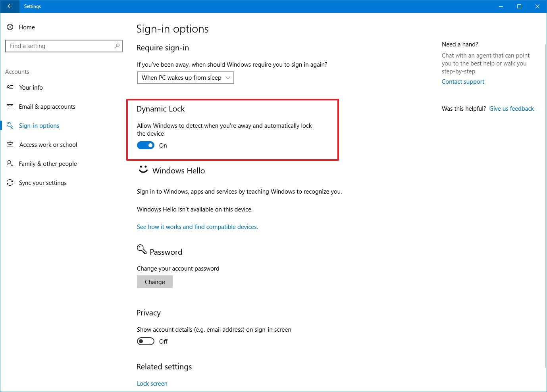Click the Dynamic Lock heading
This screenshot has height=392, width=547.
tap(160, 109)
